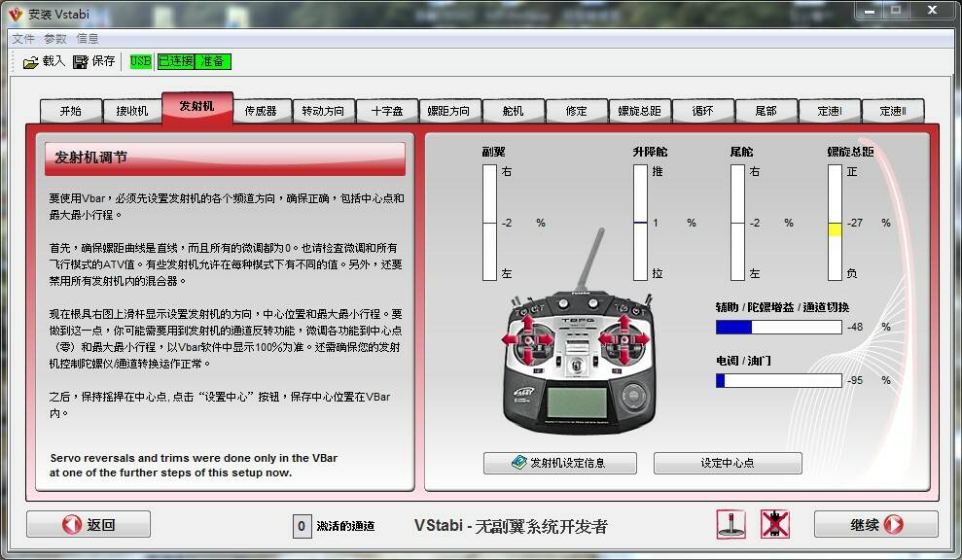Image resolution: width=962 pixels, height=560 pixels.
Task: Minimize the Vstabi window
Action: click(870, 11)
